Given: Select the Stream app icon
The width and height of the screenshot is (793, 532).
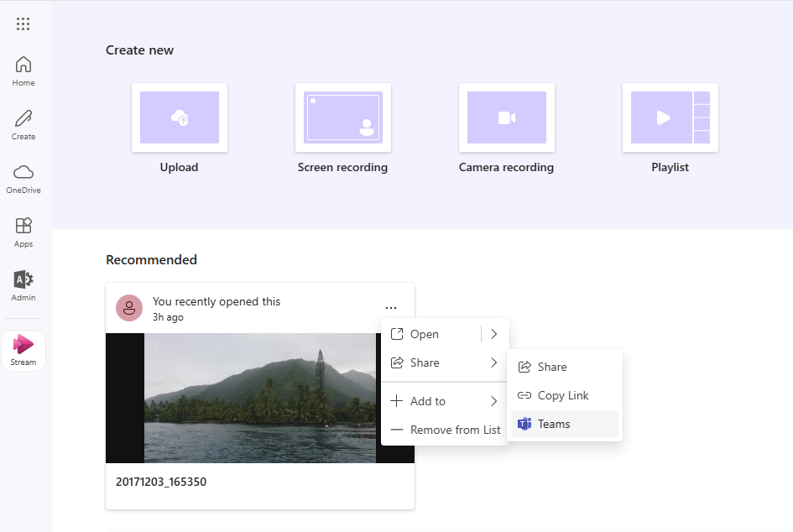Looking at the screenshot, I should click(x=23, y=349).
